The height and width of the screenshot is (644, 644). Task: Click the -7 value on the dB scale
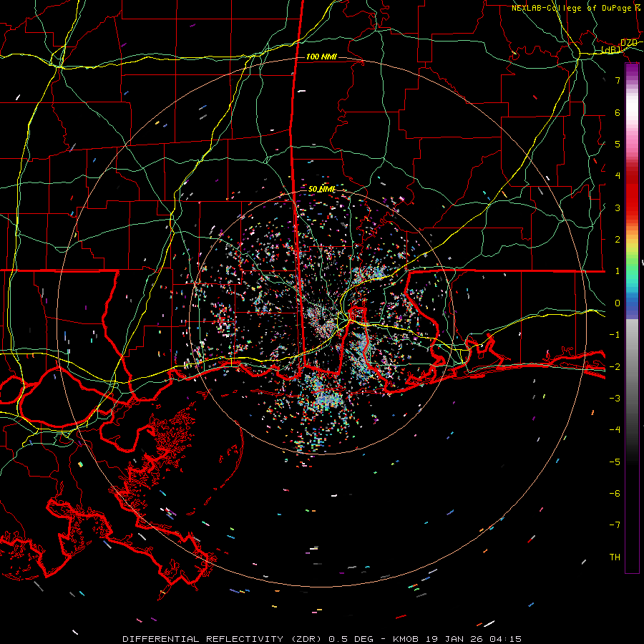(615, 525)
